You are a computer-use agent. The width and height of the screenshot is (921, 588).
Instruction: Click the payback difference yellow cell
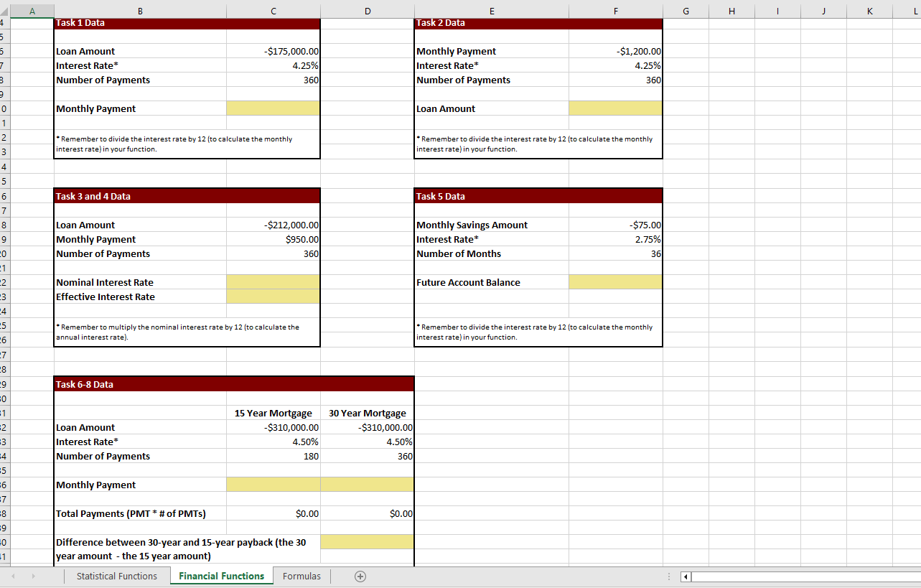[368, 541]
